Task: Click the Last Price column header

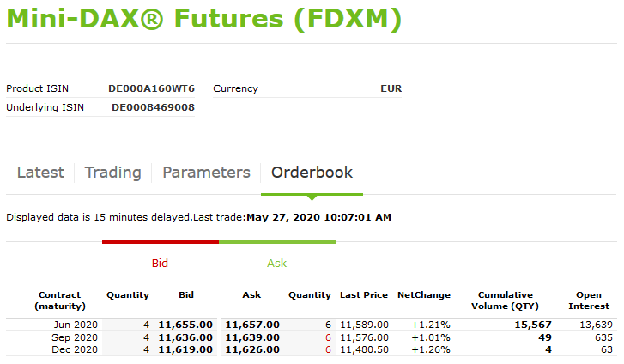Action: tap(364, 295)
